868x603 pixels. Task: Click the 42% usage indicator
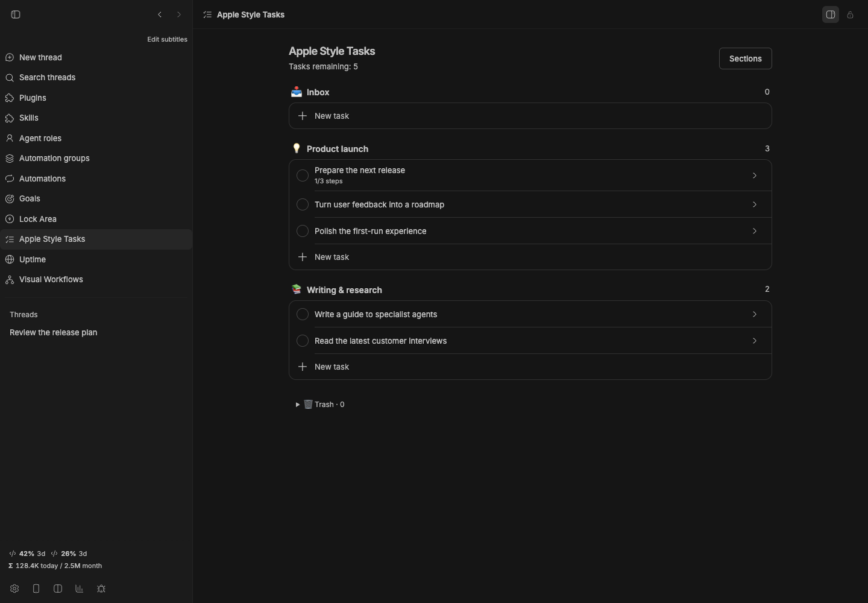[27, 554]
